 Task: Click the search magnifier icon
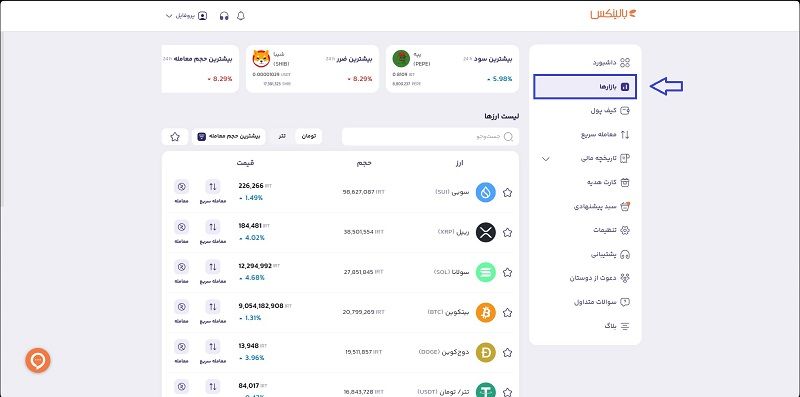508,137
